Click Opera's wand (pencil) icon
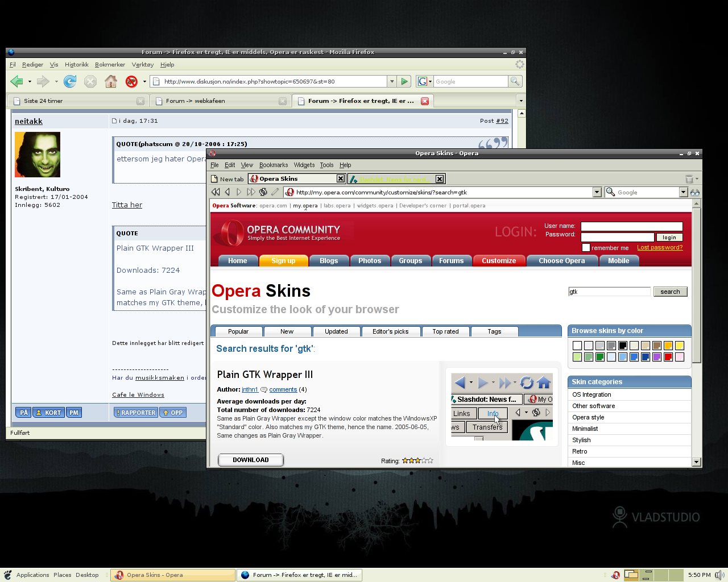The height and width of the screenshot is (582, 728). coord(275,192)
